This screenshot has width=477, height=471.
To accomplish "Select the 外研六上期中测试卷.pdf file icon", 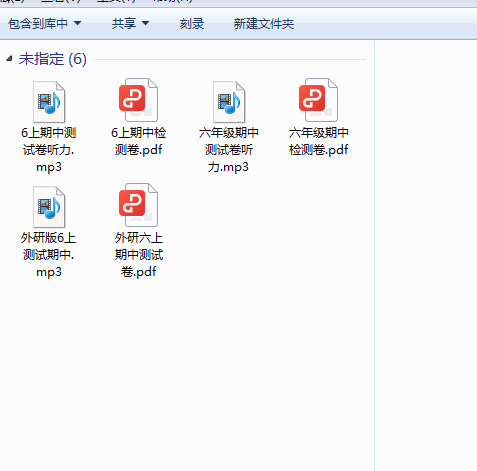I will (x=138, y=205).
